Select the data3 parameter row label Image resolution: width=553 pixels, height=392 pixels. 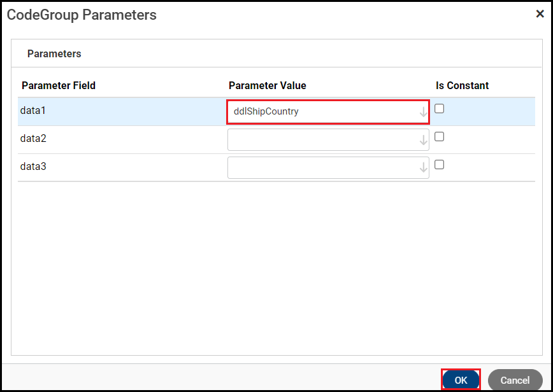click(33, 167)
